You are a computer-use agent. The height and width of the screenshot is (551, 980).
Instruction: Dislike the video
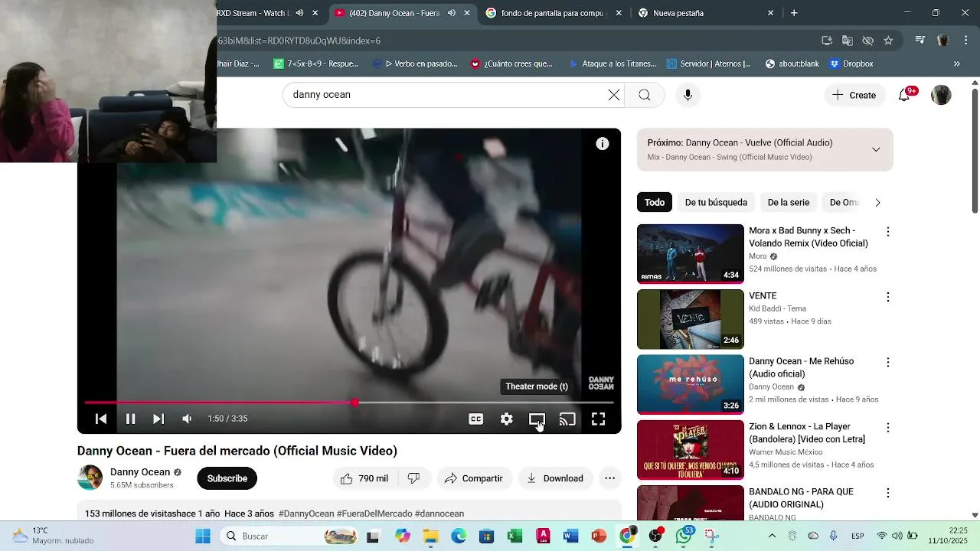(414, 478)
